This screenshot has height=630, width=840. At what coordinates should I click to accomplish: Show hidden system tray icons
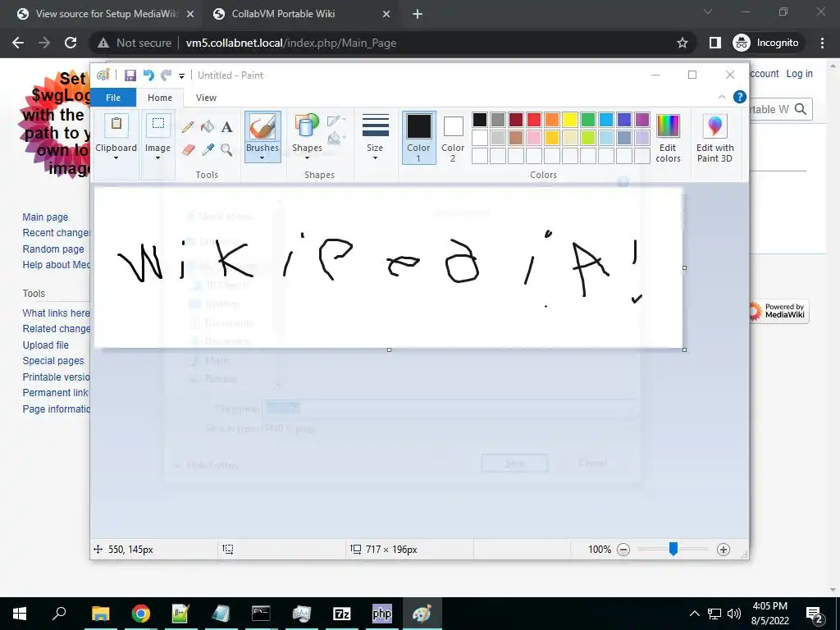click(694, 614)
